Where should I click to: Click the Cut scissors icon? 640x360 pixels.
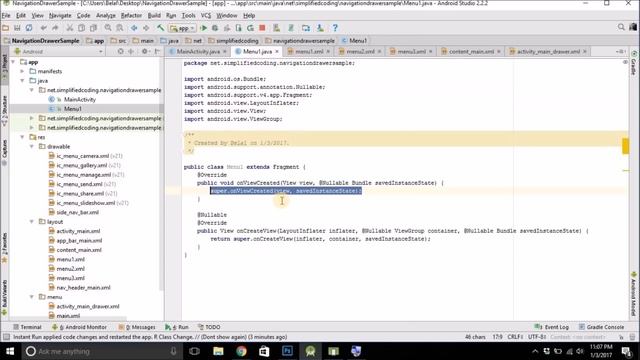(70, 28)
